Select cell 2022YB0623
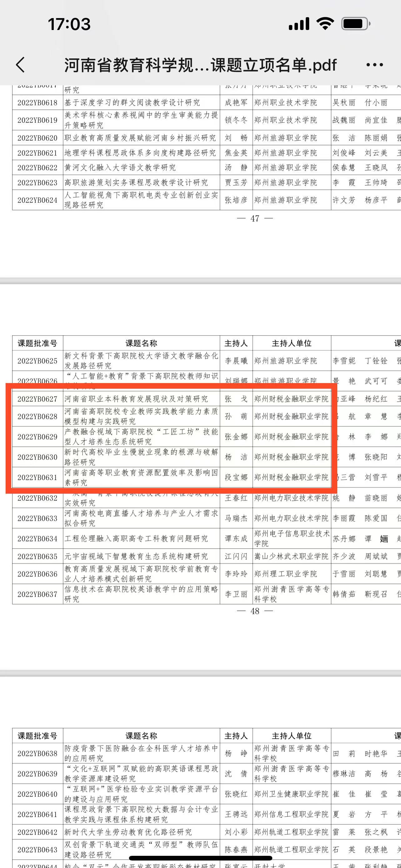This screenshot has height=868, width=401. pyautogui.click(x=37, y=183)
